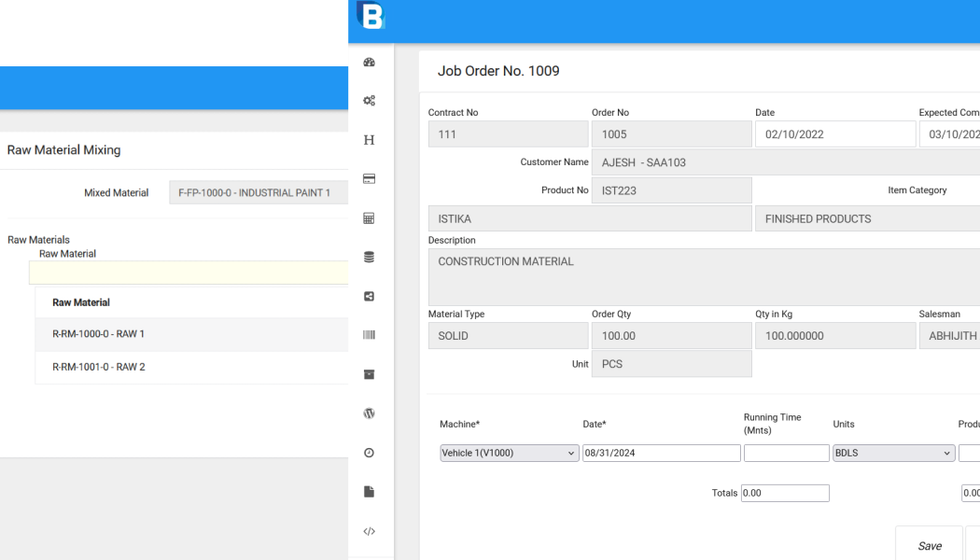Viewport: 980px width, 560px height.
Task: Open the code brackets icon in sidebar
Action: click(x=369, y=531)
